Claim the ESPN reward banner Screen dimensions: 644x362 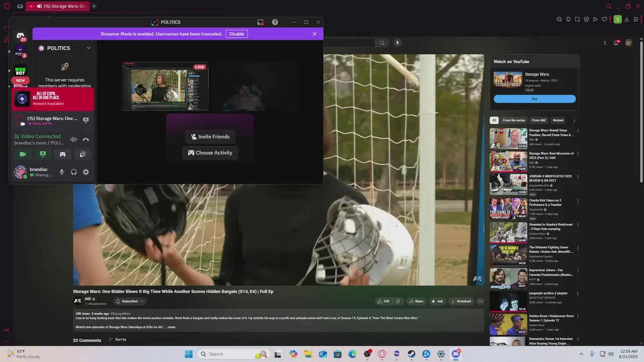point(53,99)
